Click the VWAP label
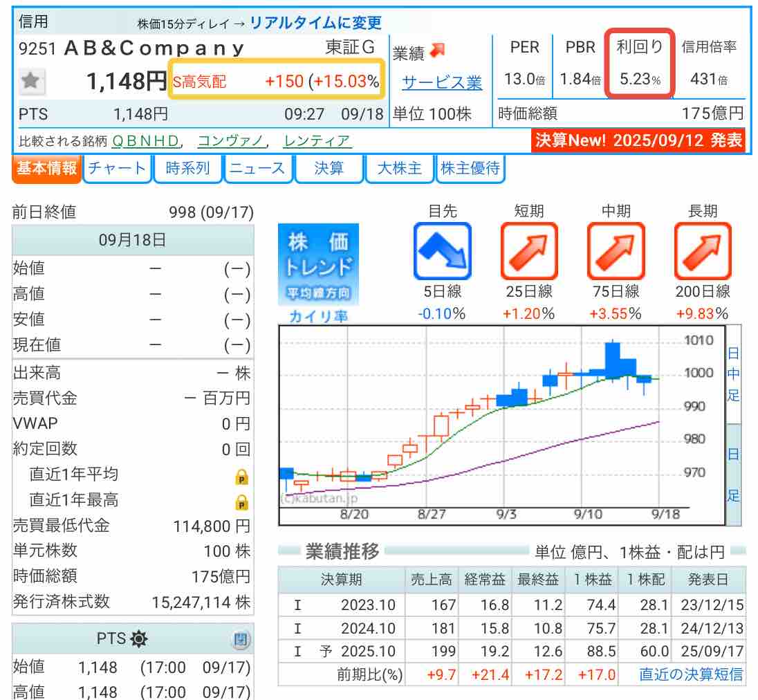Image resolution: width=758 pixels, height=700 pixels. [x=35, y=423]
